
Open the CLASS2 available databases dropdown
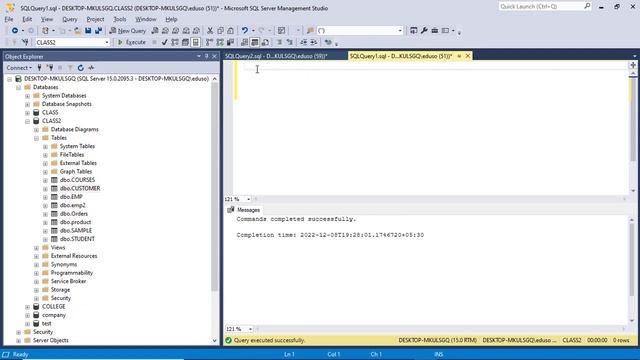point(107,42)
